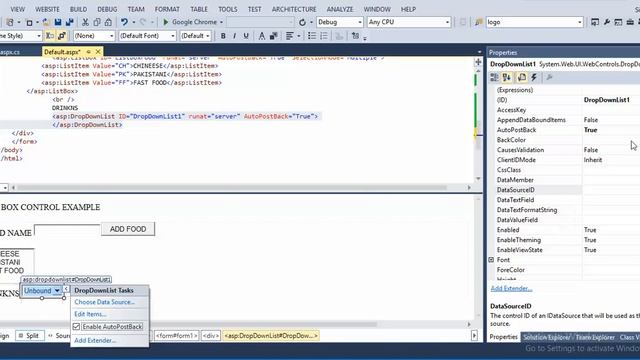
Task: Click Add Extender link in Properties panel
Action: [511, 289]
